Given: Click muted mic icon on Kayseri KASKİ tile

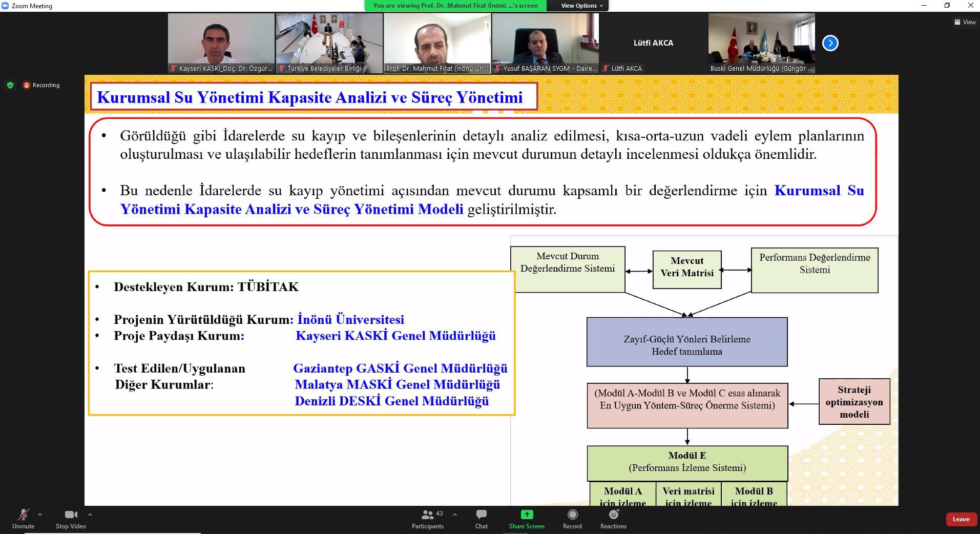Looking at the screenshot, I should click(174, 68).
